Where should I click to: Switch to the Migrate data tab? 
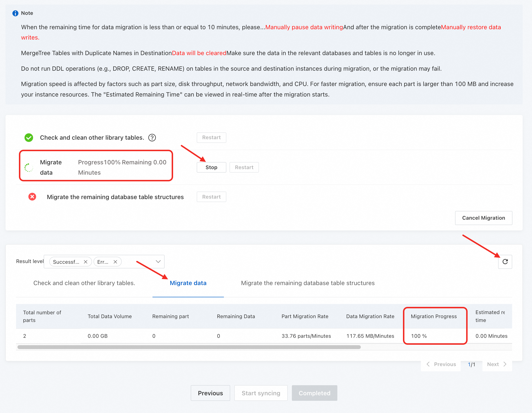coord(188,283)
